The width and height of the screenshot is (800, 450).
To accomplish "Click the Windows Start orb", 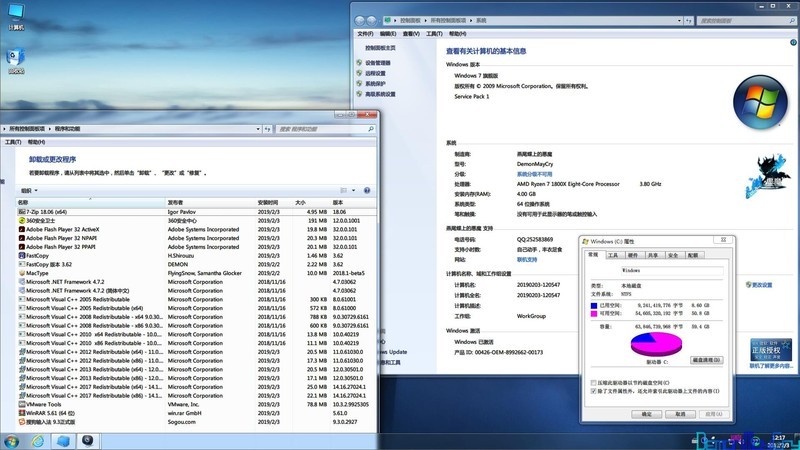I will click(x=11, y=441).
